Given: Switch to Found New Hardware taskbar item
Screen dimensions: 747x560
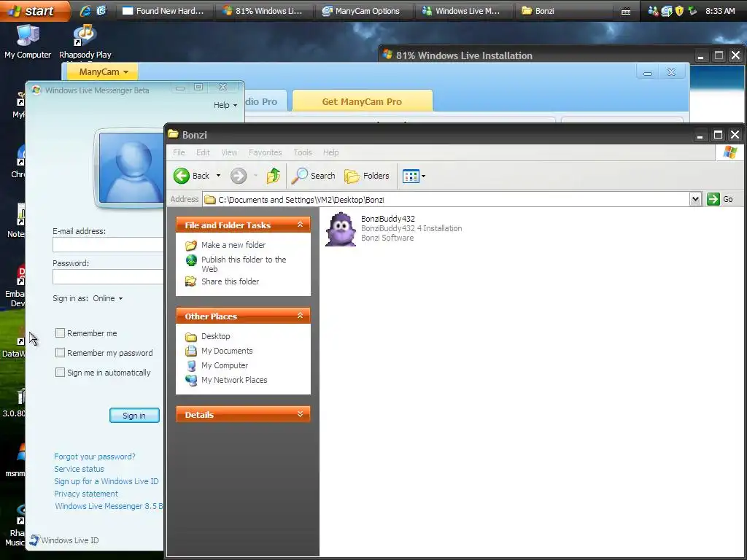Looking at the screenshot, I should [163, 11].
